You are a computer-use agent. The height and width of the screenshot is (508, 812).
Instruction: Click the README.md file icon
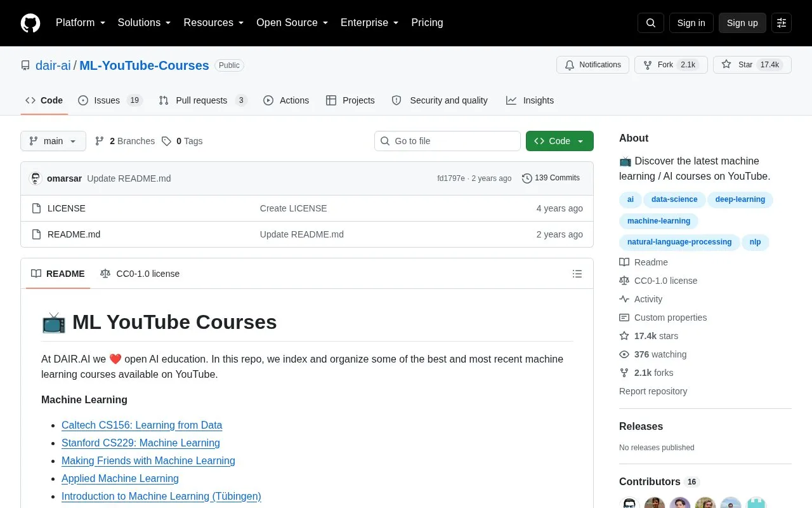(36, 234)
